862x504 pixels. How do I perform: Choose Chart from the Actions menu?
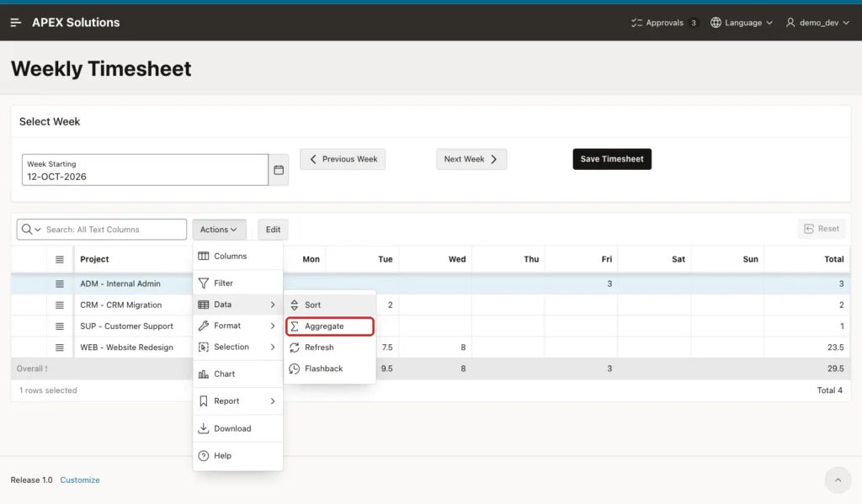tap(237, 374)
